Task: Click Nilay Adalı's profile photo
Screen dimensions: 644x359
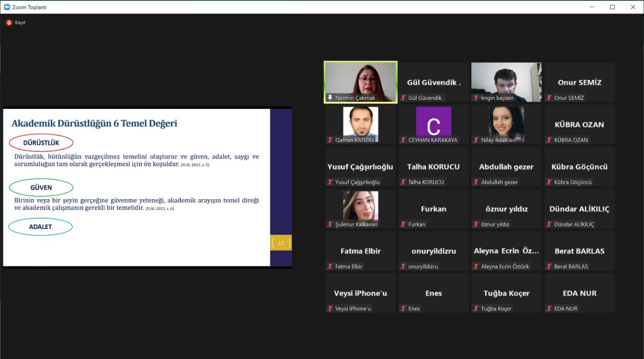Action: tap(506, 122)
